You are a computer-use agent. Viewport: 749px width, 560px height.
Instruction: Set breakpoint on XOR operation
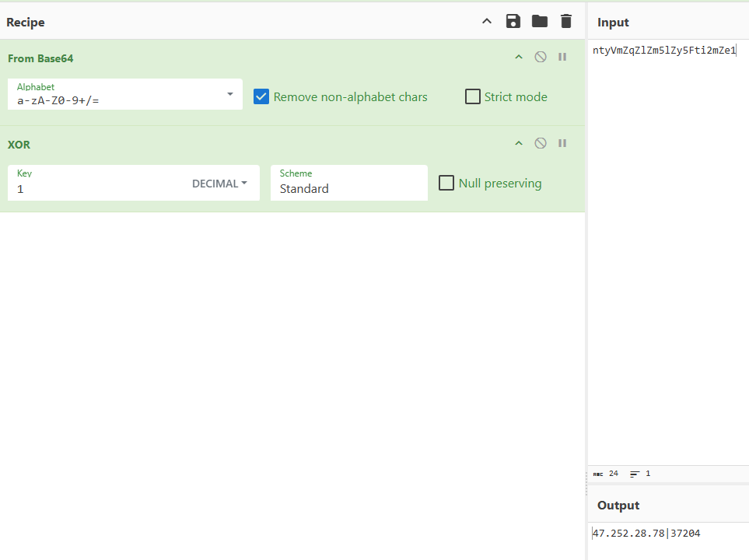(562, 143)
